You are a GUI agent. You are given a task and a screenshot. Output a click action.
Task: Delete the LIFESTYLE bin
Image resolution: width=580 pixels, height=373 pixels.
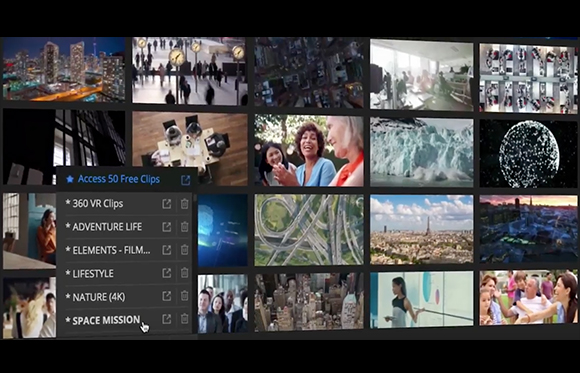click(184, 273)
